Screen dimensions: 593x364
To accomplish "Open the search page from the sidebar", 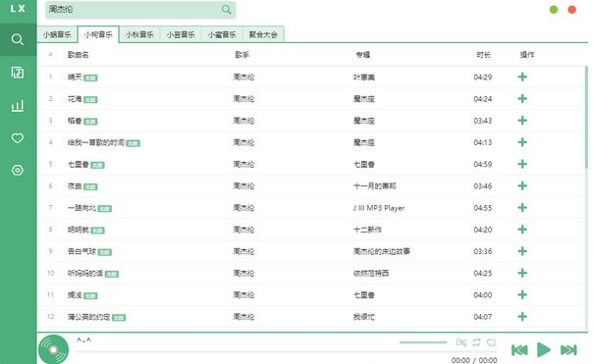I will [x=18, y=39].
